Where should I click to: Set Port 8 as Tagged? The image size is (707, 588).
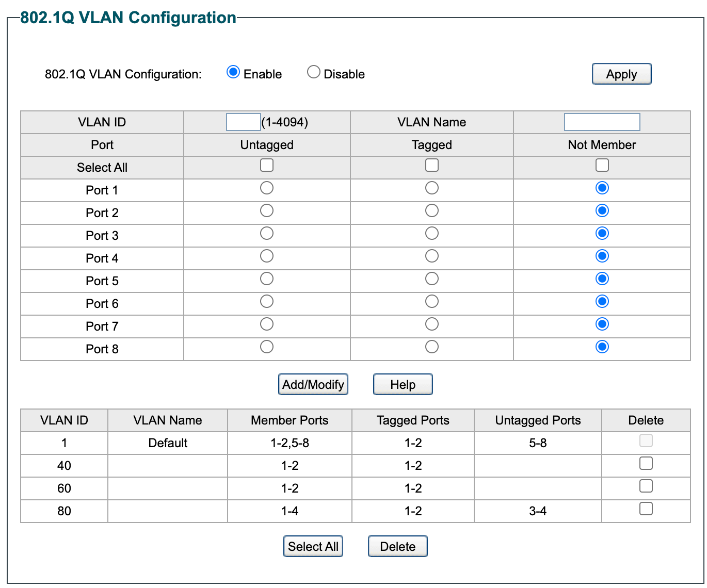point(432,347)
